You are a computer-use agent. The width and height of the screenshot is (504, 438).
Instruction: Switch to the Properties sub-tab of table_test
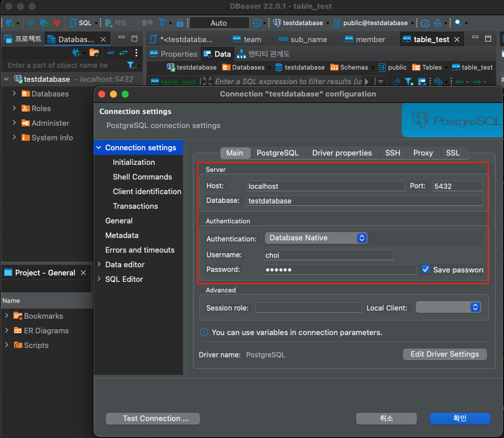pos(173,54)
